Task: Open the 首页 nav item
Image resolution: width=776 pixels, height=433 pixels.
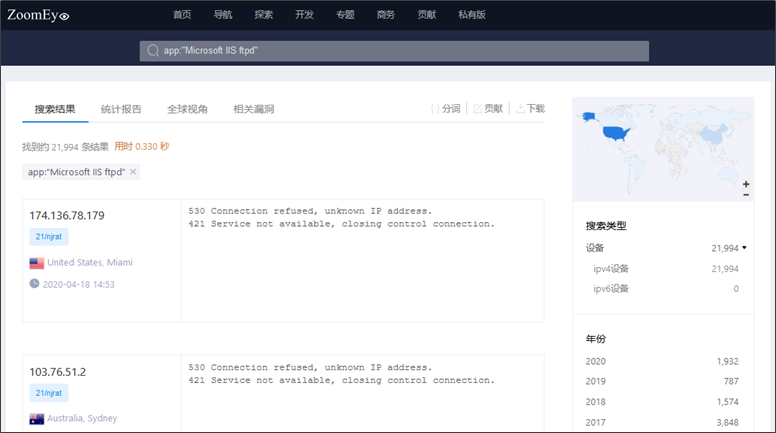Action: [182, 15]
